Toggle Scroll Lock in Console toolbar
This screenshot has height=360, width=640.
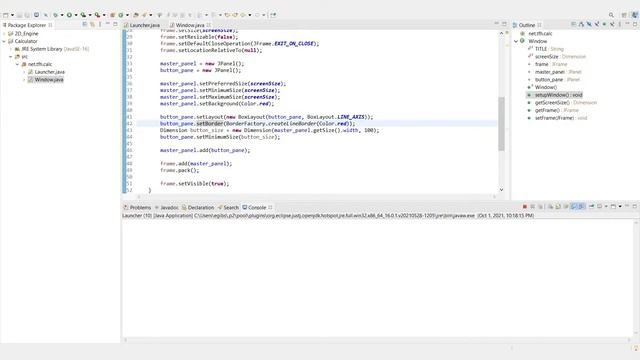[558, 207]
